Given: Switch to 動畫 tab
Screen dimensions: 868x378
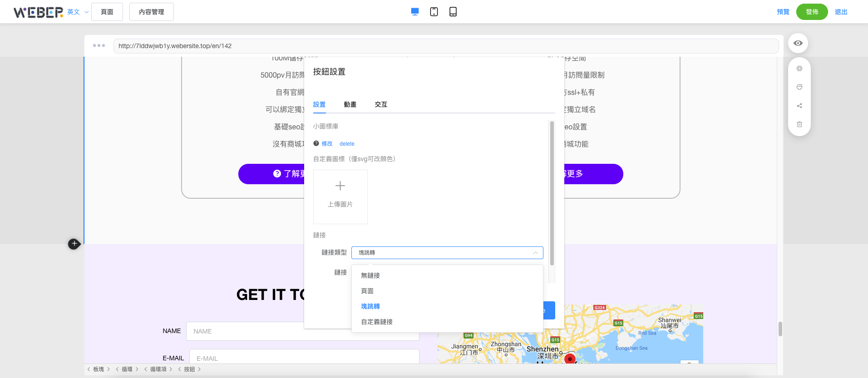Looking at the screenshot, I should tap(350, 104).
